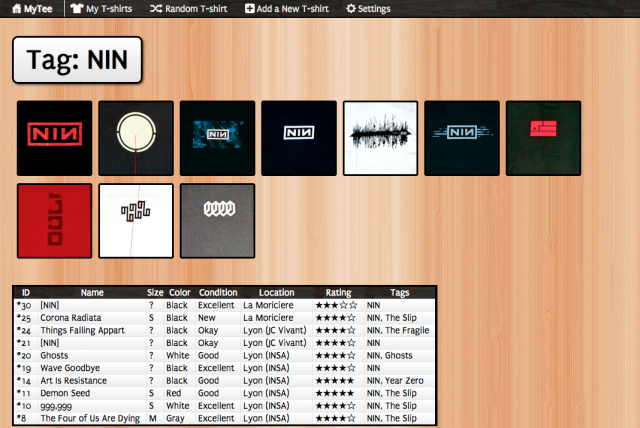The width and height of the screenshot is (640, 428).
Task: Click 'Lyon (INSA)' in the Ghosts row
Action: click(x=266, y=355)
